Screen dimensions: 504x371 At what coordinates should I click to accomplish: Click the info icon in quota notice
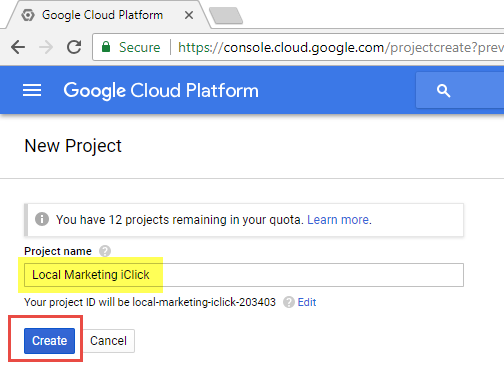42,219
